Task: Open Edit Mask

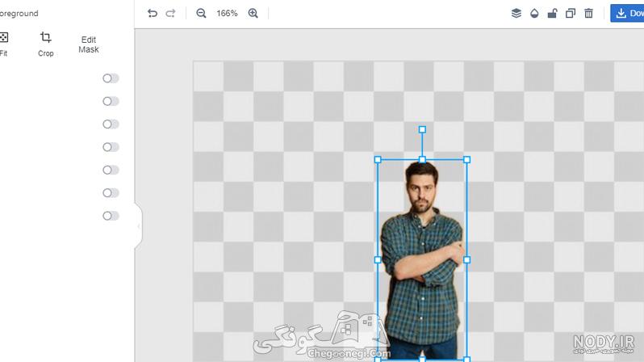Action: tap(89, 44)
